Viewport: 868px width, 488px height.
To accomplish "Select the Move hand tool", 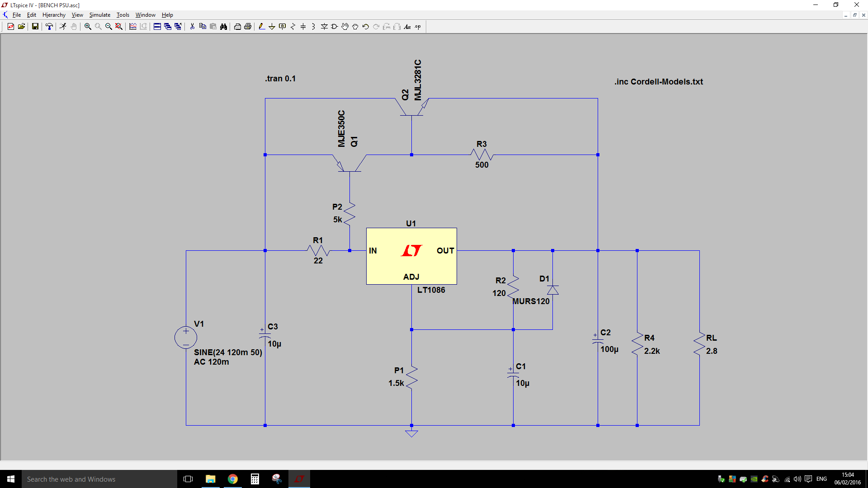I will coord(345,27).
